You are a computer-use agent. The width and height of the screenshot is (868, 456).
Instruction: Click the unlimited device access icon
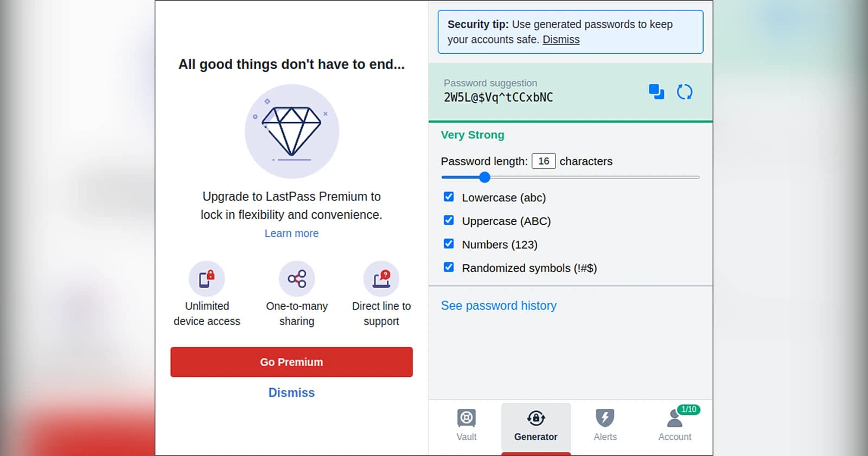207,278
